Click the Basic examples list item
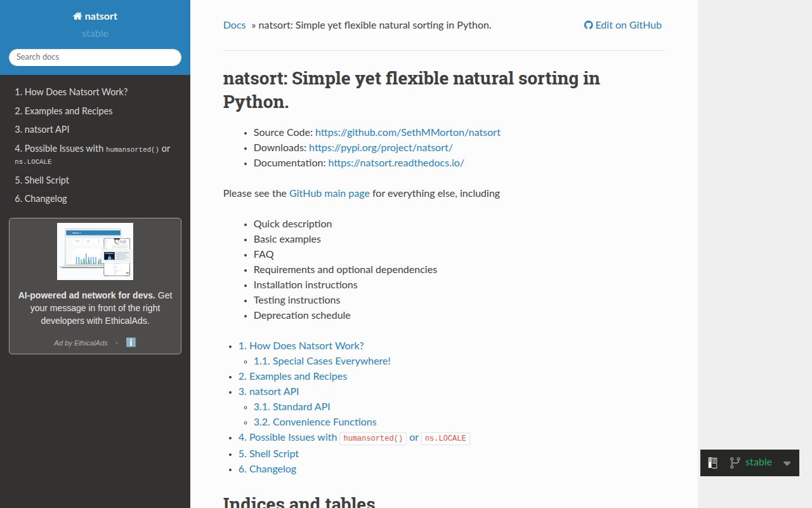The image size is (812, 508). (x=287, y=239)
